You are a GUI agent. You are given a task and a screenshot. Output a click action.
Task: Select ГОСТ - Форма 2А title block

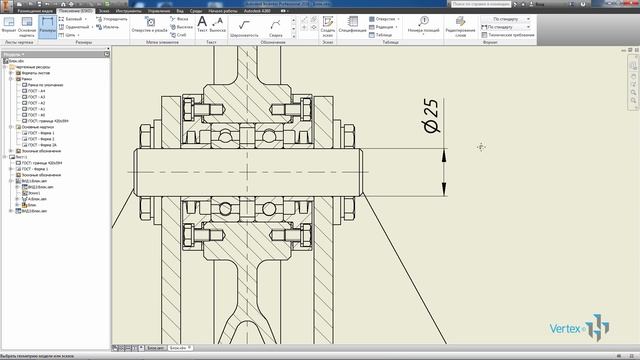coord(39,145)
